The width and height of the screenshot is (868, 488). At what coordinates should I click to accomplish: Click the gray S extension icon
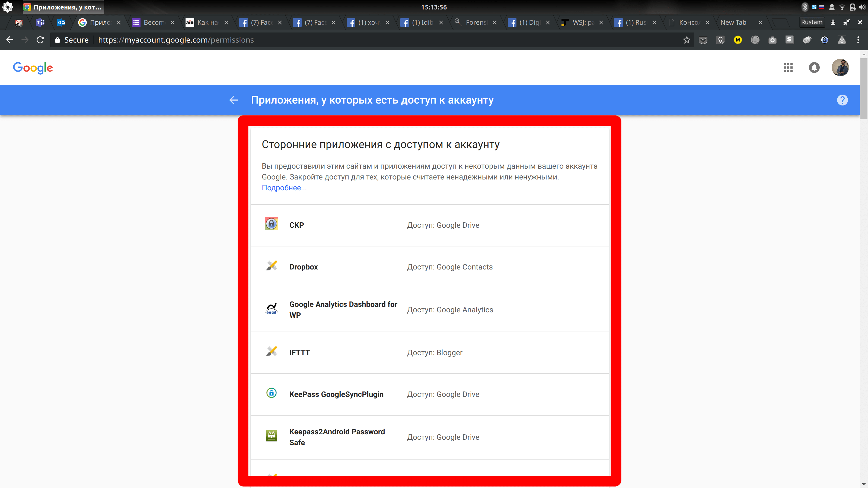click(790, 40)
